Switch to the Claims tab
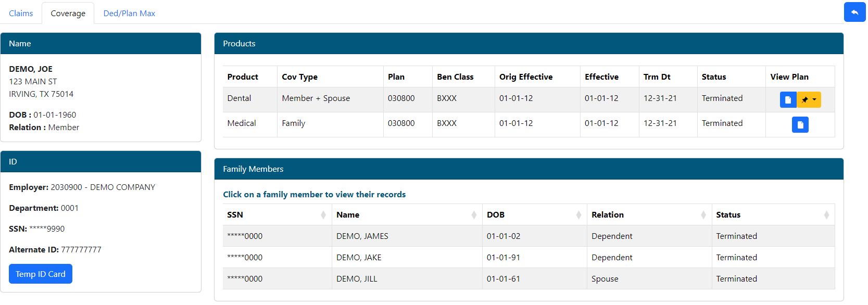This screenshot has width=868, height=305. 21,13
